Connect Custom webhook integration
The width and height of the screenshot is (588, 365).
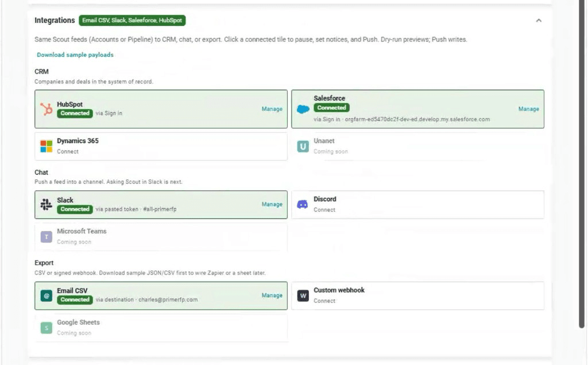(x=324, y=301)
